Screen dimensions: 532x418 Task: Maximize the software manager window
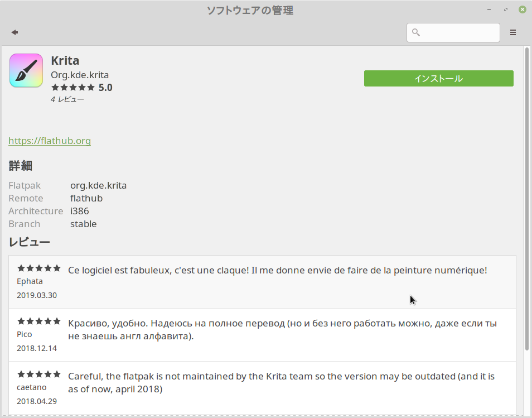pyautogui.click(x=506, y=9)
